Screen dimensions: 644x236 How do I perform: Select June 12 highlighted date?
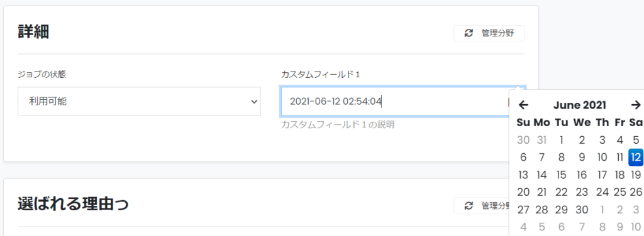[x=636, y=158]
